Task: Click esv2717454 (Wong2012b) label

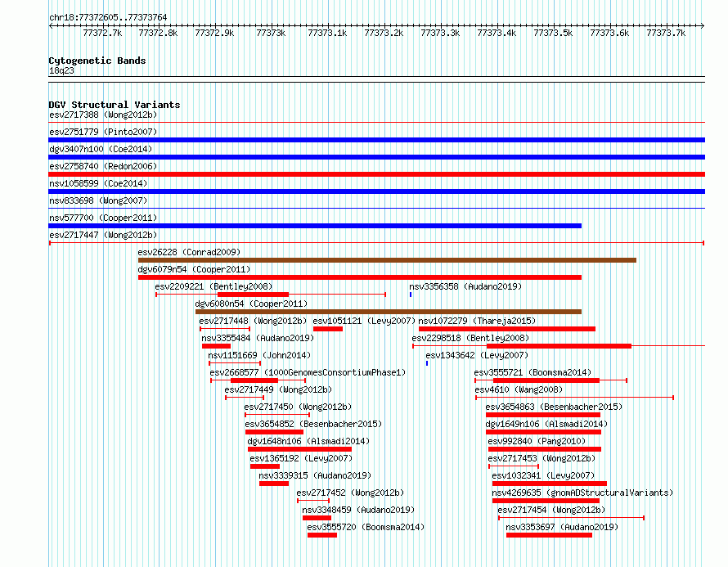Action: coord(551,510)
